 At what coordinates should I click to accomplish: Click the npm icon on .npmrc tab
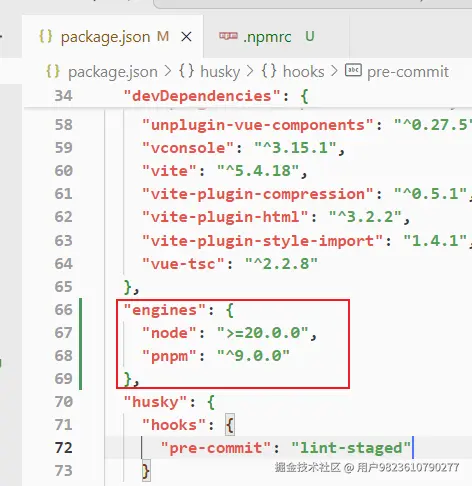pyautogui.click(x=228, y=36)
